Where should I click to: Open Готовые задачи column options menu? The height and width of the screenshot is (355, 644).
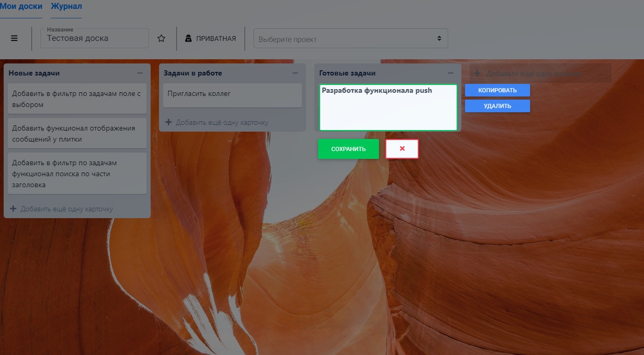[x=450, y=73]
